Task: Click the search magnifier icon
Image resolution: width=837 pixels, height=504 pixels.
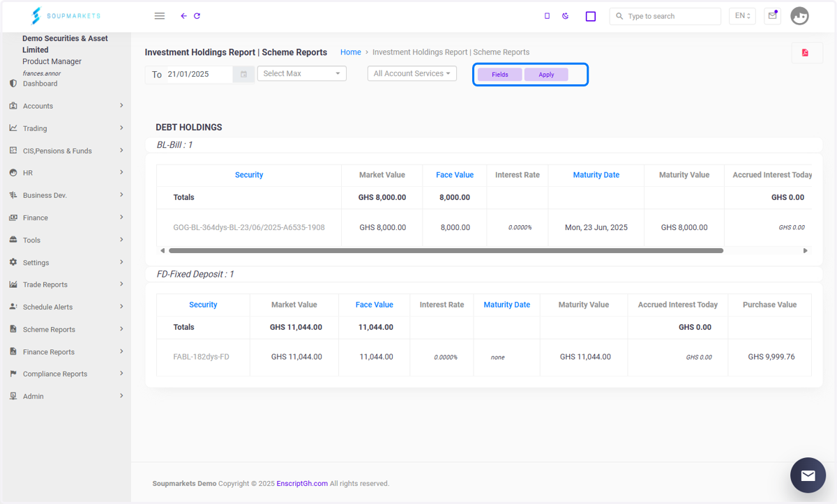Action: point(619,16)
